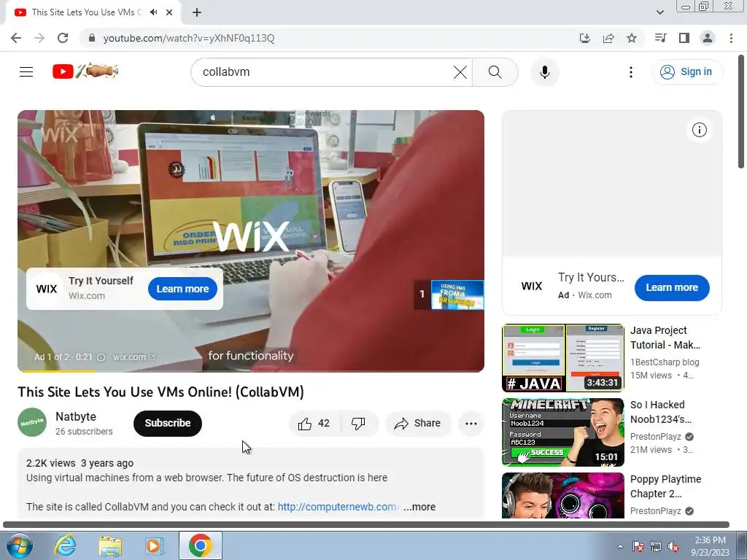Install app icon in address bar
The image size is (747, 560).
(584, 38)
